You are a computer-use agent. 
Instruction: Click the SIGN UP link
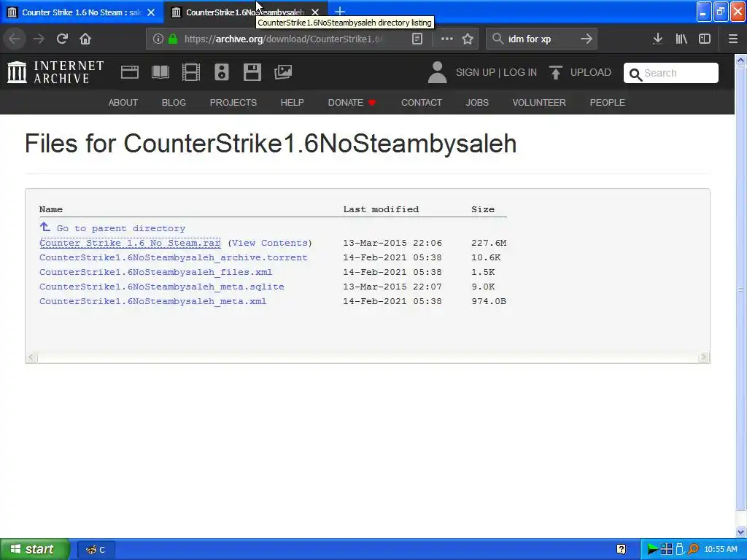pos(476,72)
